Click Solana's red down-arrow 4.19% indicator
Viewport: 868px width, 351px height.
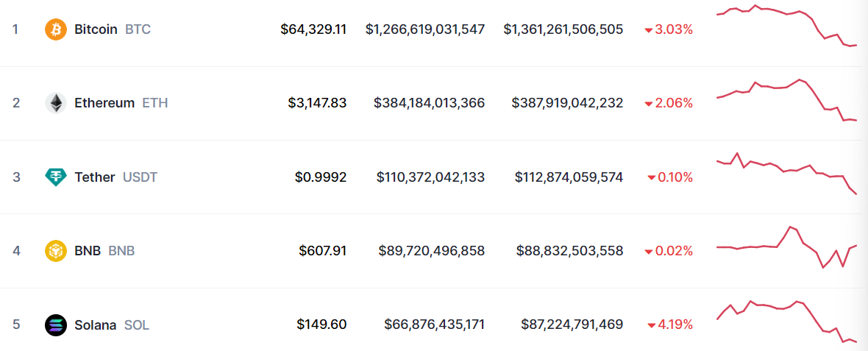pos(670,325)
